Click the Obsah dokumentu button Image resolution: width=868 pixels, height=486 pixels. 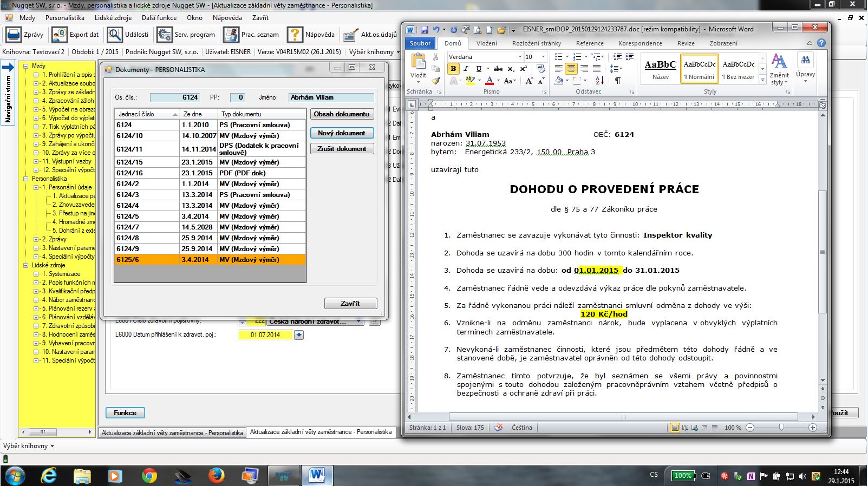pos(342,114)
